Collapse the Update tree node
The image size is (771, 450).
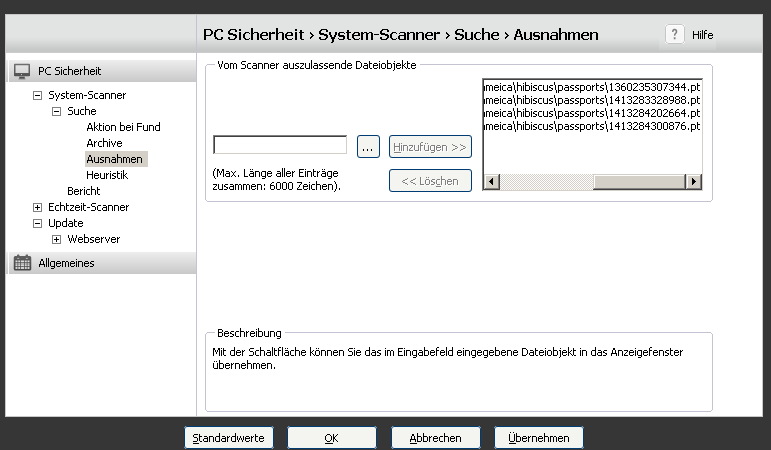[x=38, y=223]
